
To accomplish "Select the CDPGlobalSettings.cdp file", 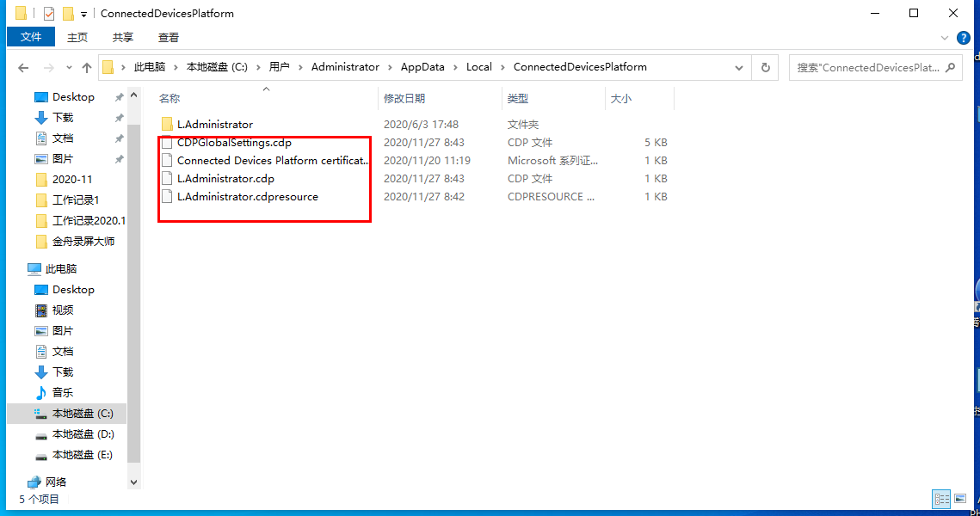I will click(x=234, y=143).
